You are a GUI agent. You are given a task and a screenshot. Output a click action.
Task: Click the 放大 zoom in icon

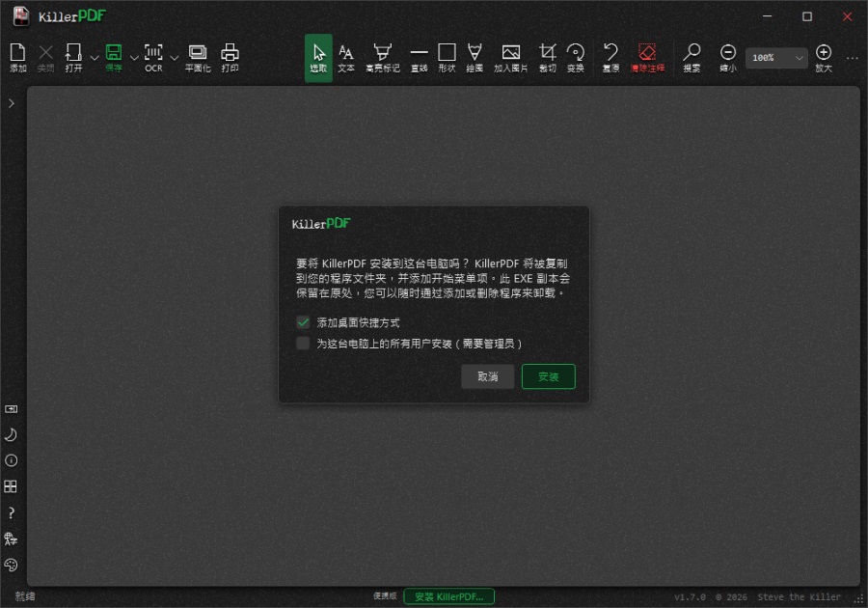pyautogui.click(x=824, y=58)
